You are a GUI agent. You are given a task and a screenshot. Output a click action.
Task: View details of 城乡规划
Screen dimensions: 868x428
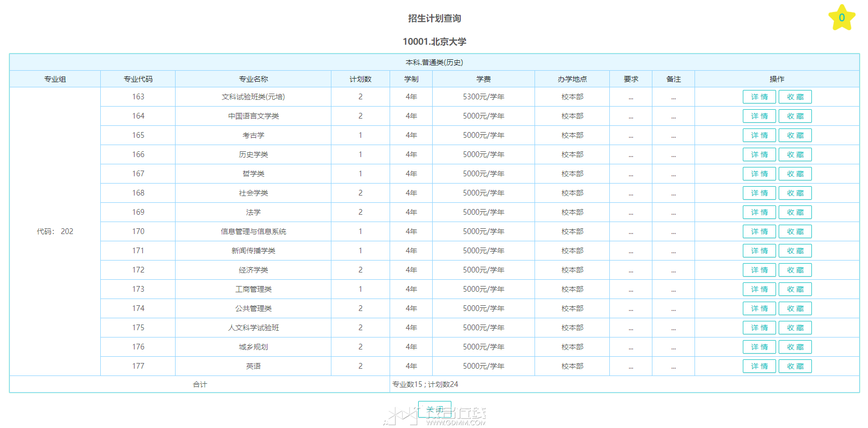click(x=759, y=347)
